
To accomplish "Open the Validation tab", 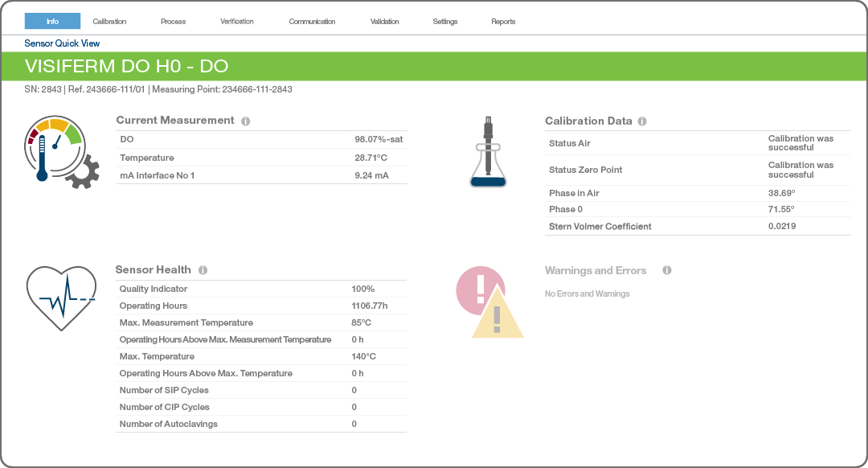I will 385,21.
